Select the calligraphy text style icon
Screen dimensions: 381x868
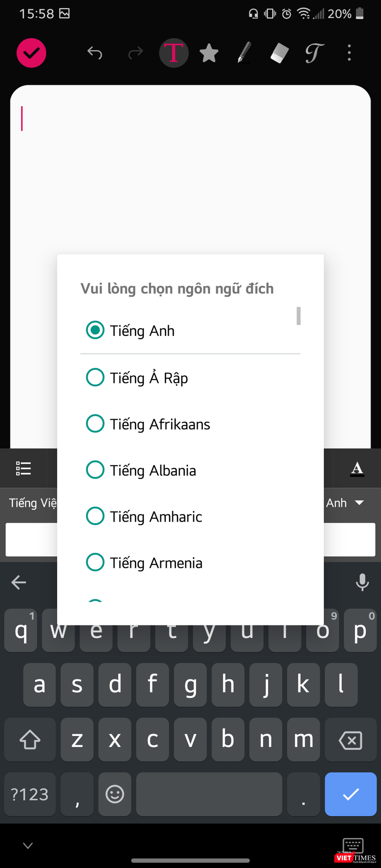[x=313, y=53]
